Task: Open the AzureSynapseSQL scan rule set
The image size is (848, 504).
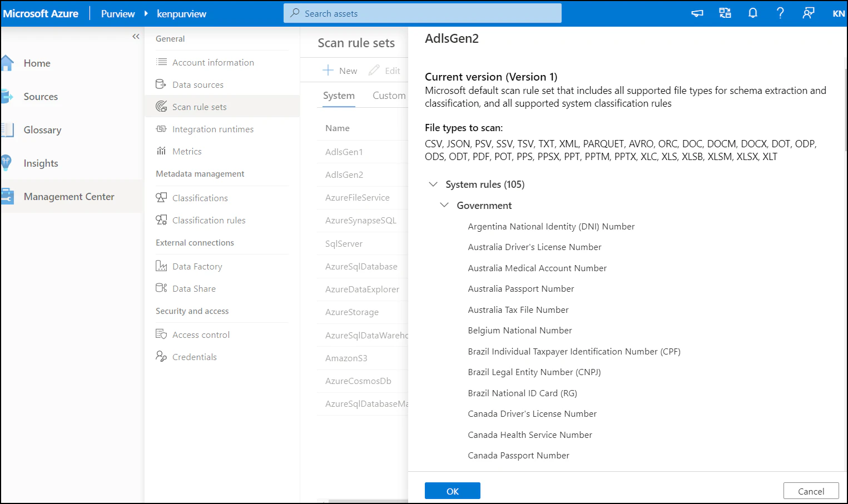Action: 361,220
